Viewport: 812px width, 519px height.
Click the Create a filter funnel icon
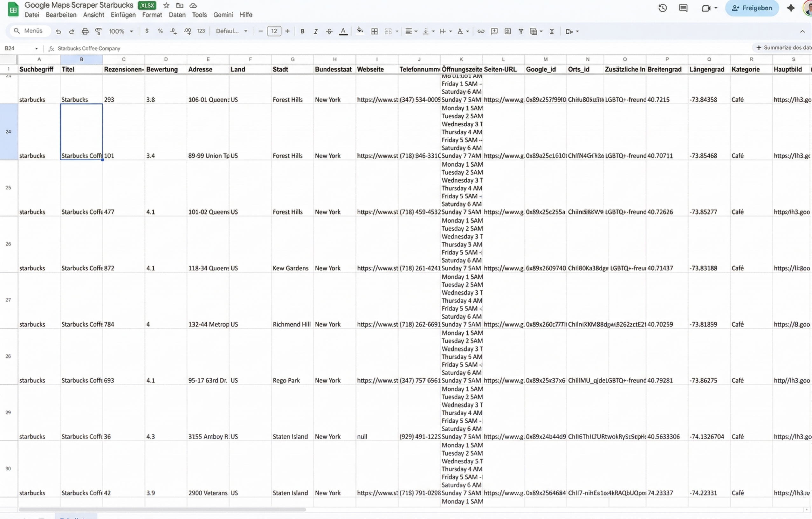521,31
